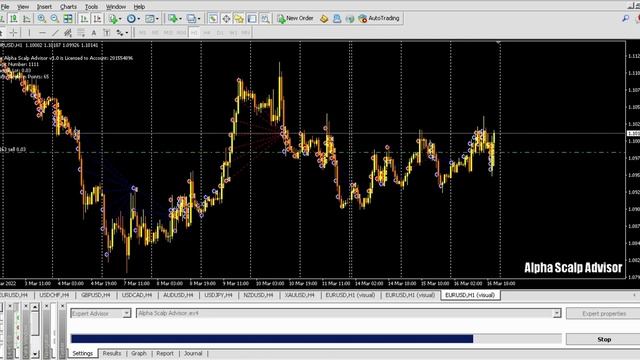Screen dimensions: 640x360
Task: Click the New Order button
Action: (x=295, y=18)
